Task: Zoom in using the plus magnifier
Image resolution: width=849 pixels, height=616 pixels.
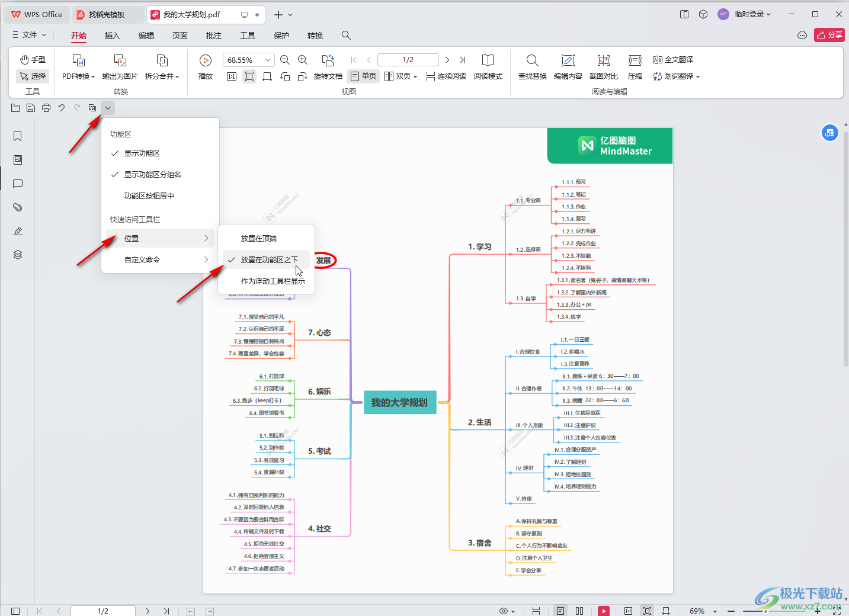Action: tap(303, 60)
